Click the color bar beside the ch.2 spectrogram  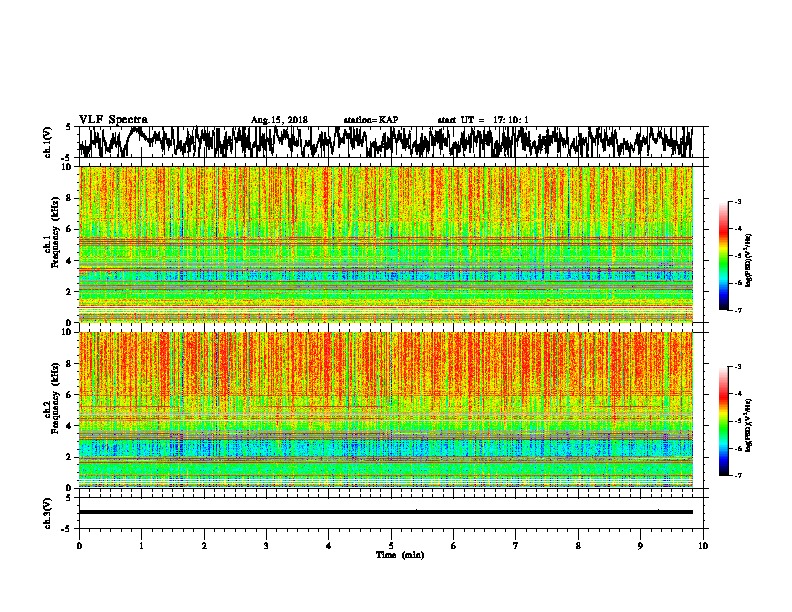(x=723, y=421)
